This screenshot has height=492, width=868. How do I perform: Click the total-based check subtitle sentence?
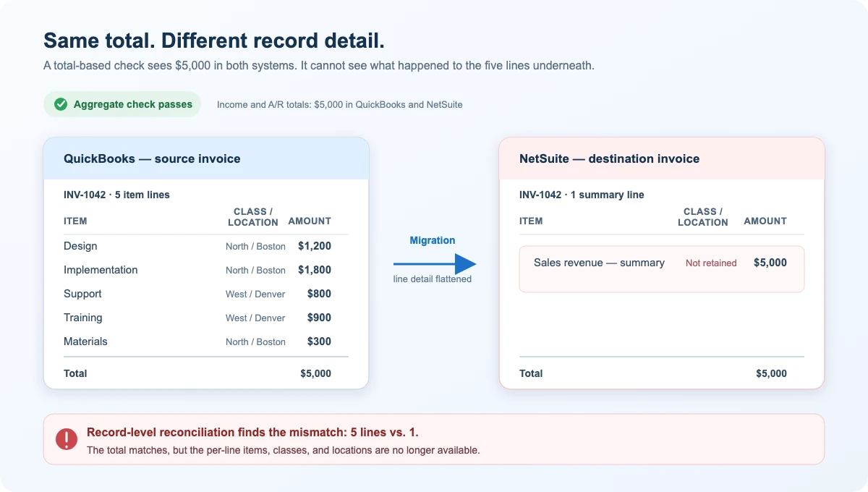point(319,65)
